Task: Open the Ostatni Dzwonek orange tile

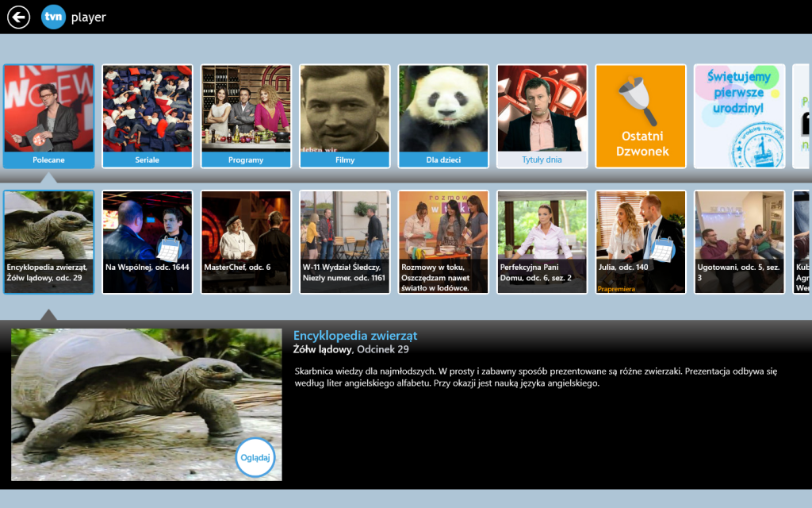Action: click(641, 116)
